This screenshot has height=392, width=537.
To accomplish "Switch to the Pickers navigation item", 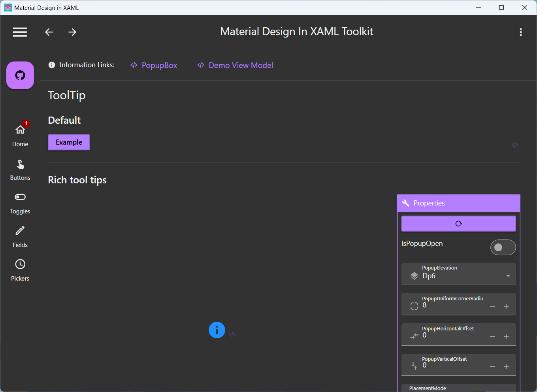I will click(x=20, y=271).
